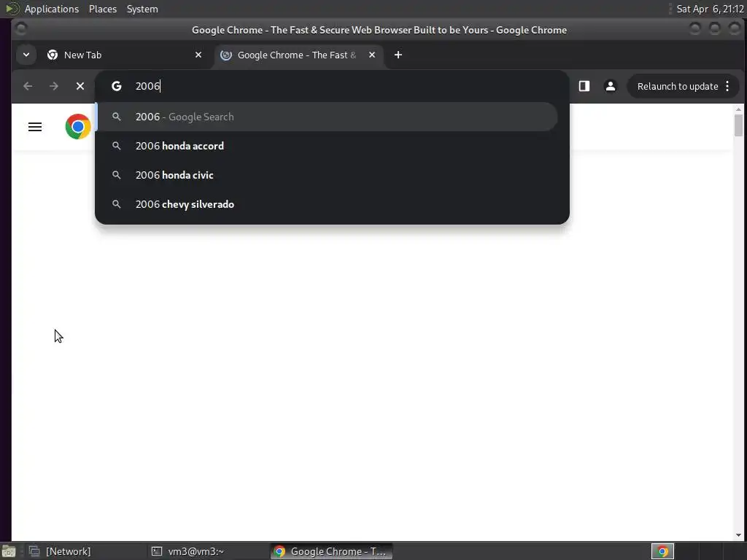Open the Applications menu
The height and width of the screenshot is (560, 747).
tap(52, 9)
